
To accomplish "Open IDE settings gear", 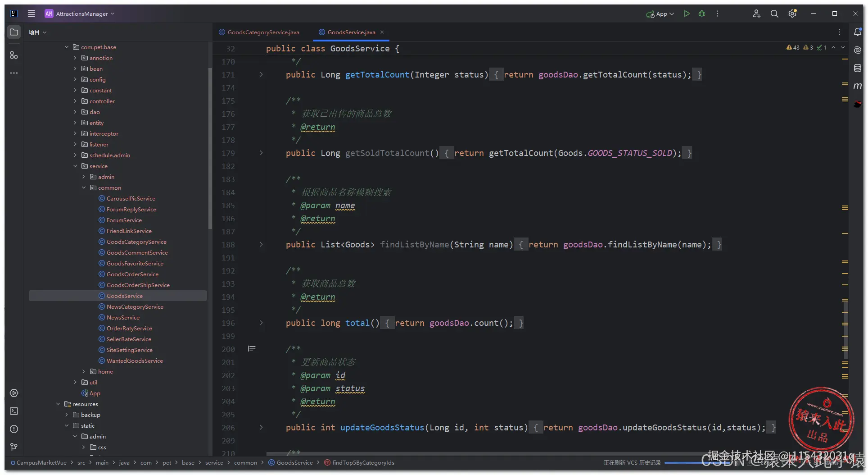I will pyautogui.click(x=792, y=14).
